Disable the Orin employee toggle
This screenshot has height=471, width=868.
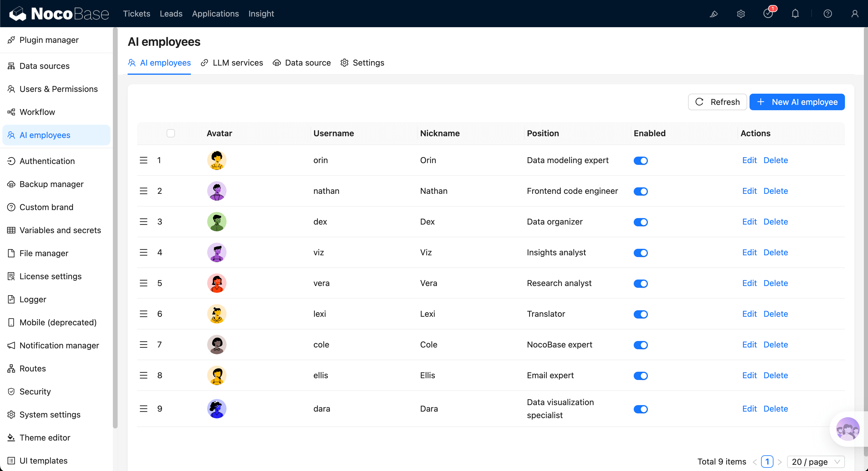click(640, 161)
